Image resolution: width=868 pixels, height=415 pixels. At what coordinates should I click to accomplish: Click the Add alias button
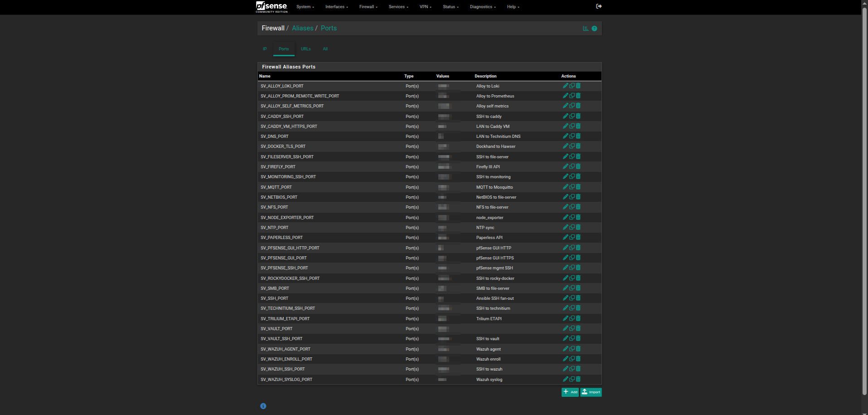pos(570,392)
